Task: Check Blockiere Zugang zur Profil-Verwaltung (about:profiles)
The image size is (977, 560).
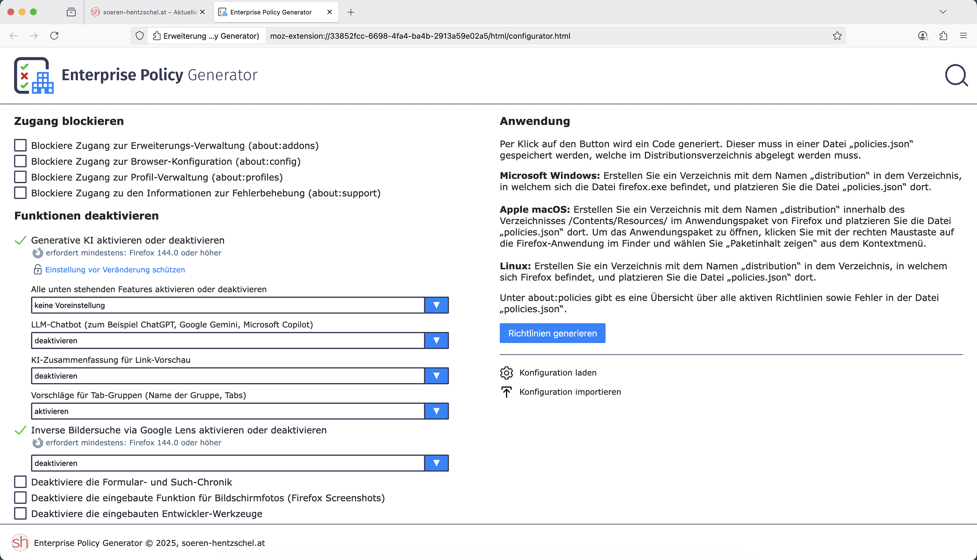Action: click(21, 177)
